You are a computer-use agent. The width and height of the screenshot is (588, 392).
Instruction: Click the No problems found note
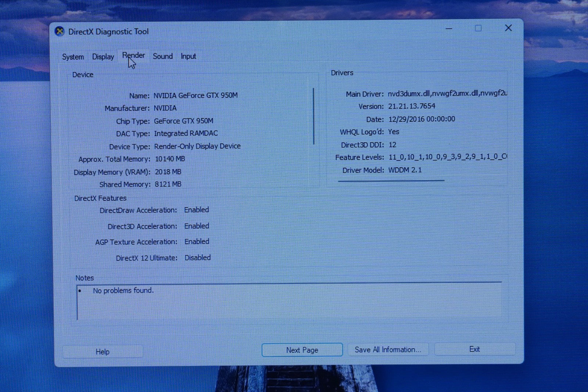click(x=123, y=290)
